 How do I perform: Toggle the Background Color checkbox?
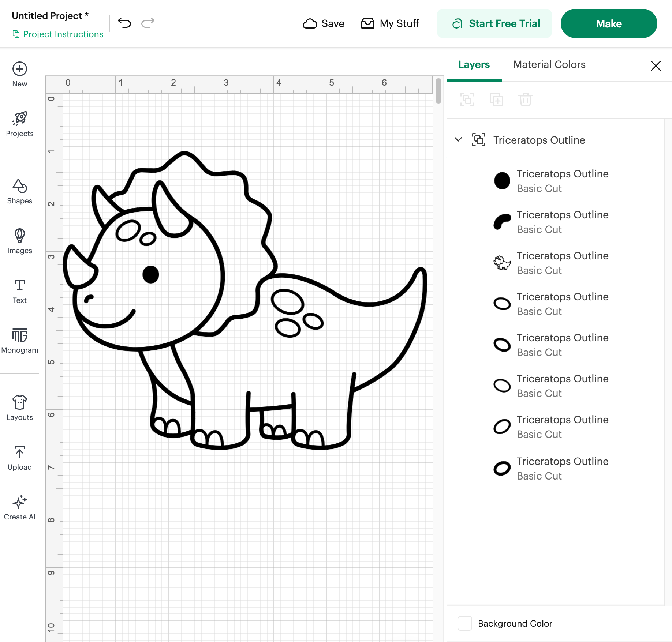click(465, 623)
